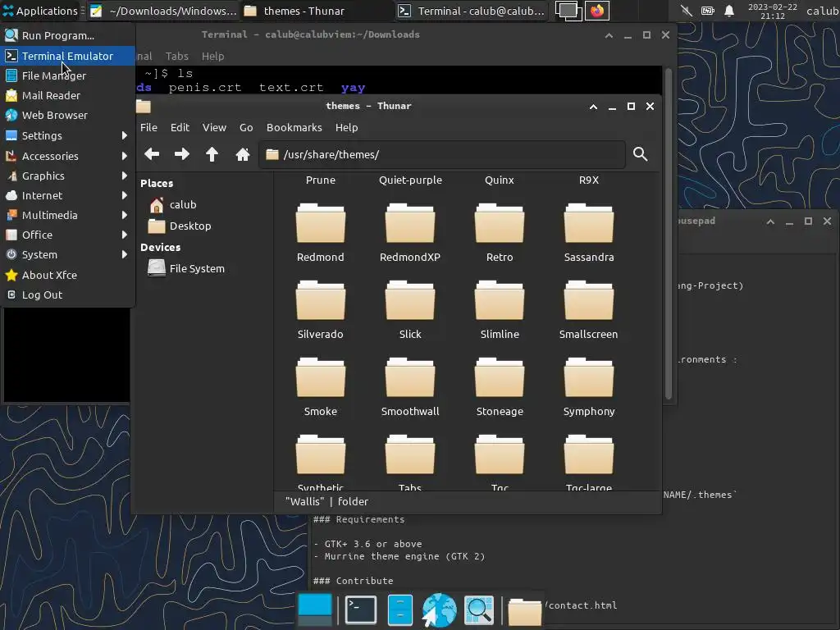Click Log Out in Applications menu

pyautogui.click(x=42, y=294)
